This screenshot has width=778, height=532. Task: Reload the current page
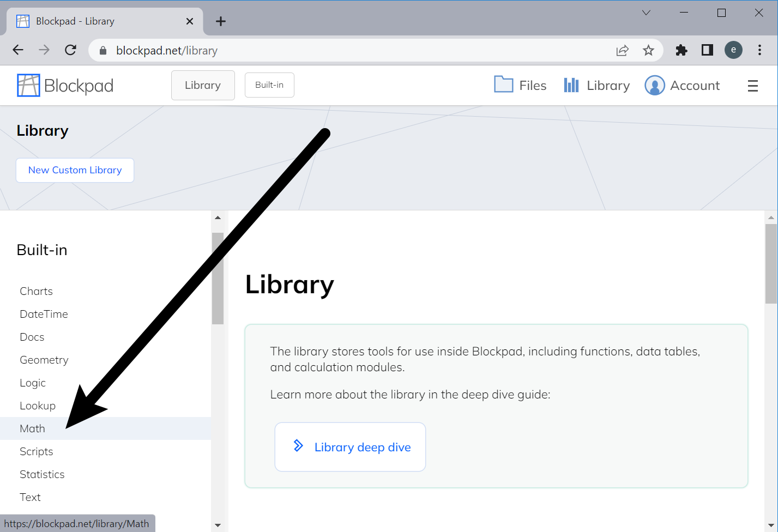[70, 50]
